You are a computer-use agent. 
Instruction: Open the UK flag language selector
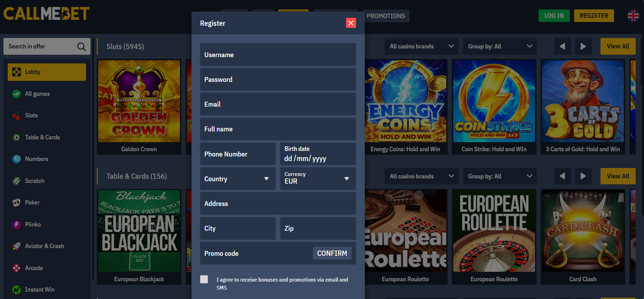pos(633,16)
